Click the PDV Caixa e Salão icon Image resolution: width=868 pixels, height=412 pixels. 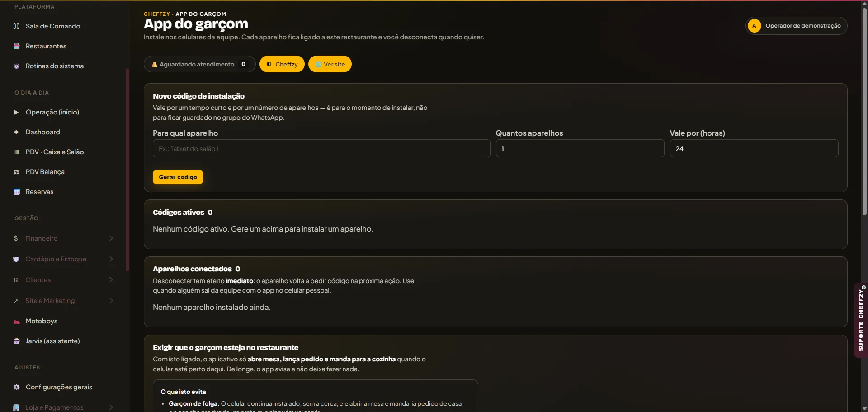[x=16, y=152]
